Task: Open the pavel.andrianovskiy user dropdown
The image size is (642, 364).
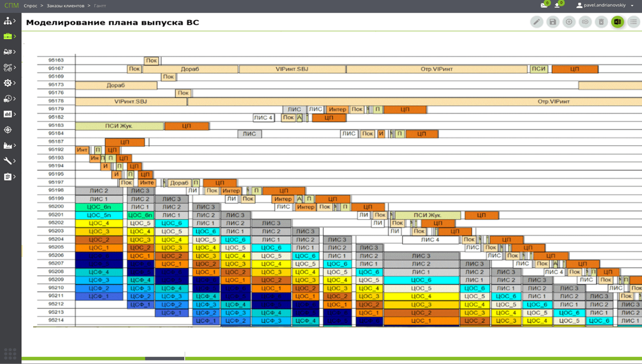Action: [x=605, y=6]
